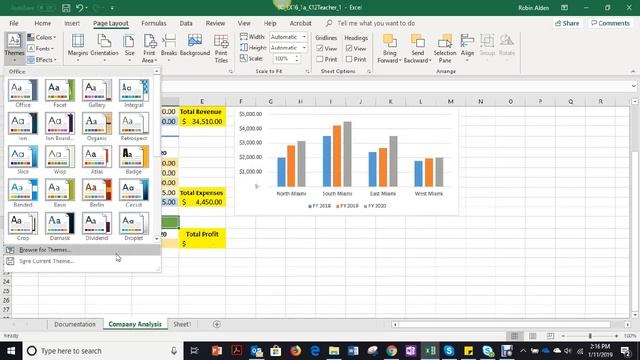Click the Send Backward button
The height and width of the screenshot is (360, 640).
(418, 49)
